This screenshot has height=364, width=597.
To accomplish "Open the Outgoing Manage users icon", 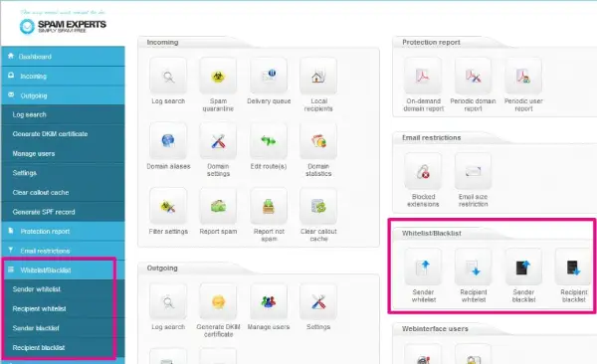I will click(269, 301).
